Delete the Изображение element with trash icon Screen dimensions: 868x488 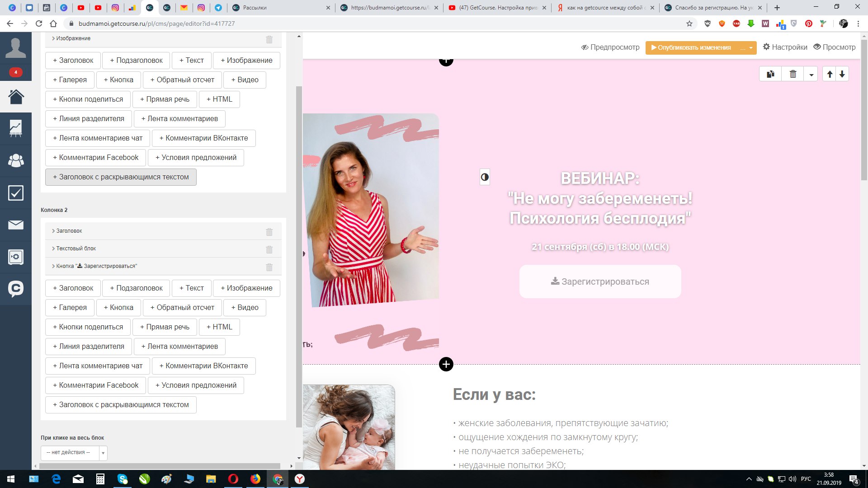point(269,39)
